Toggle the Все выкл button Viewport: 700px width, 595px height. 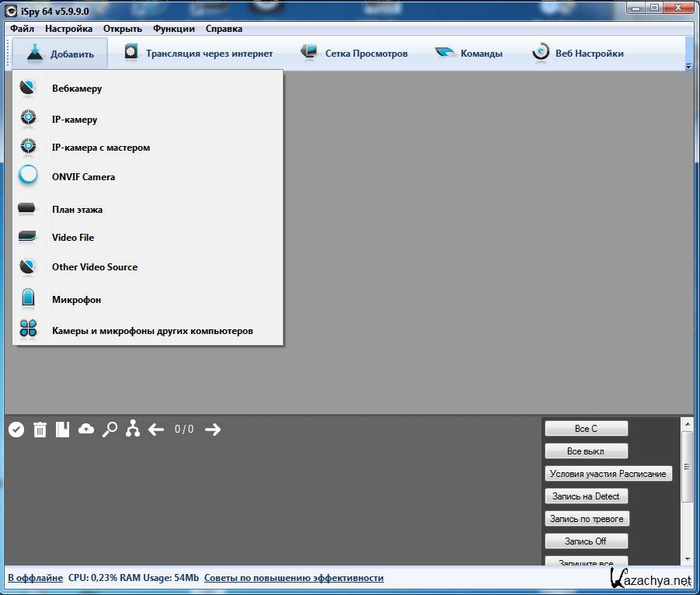(586, 451)
